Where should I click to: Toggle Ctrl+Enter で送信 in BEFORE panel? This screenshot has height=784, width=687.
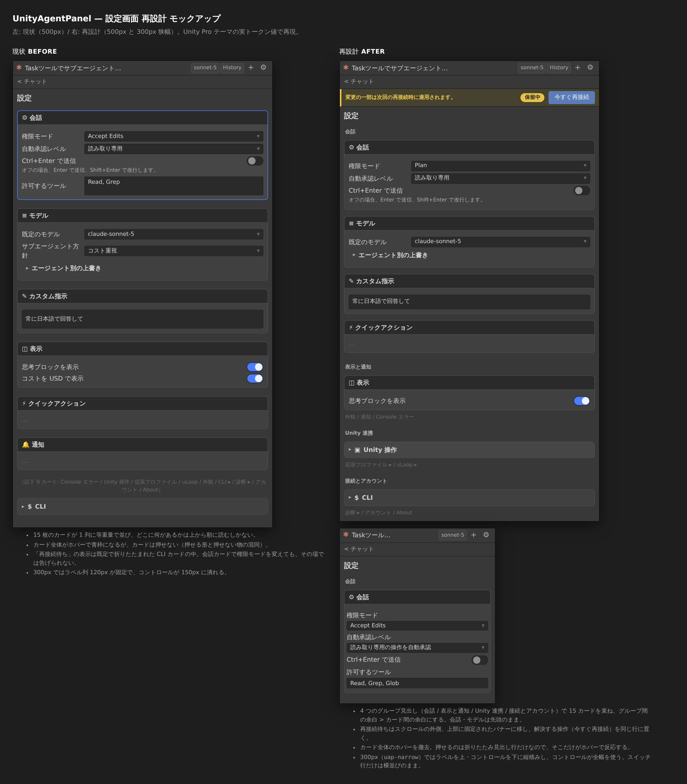[x=255, y=161]
